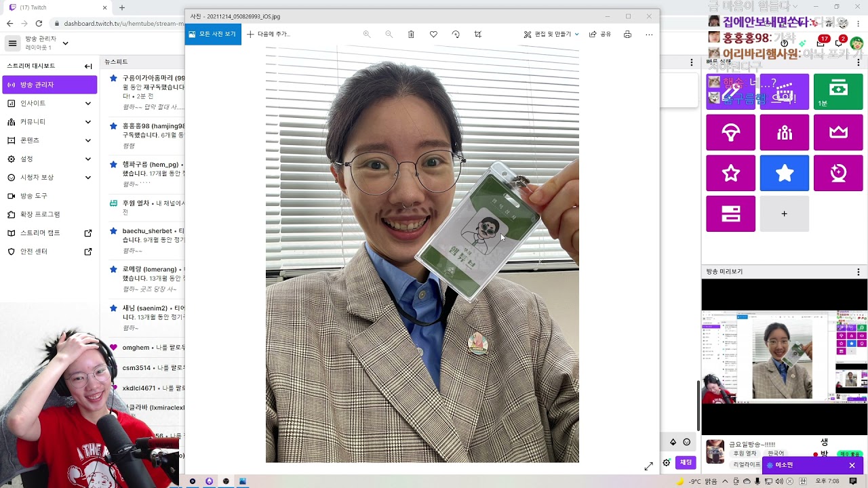Click the sparkle clock quick action tile
Viewport: 868px width, 488px height.
point(838,173)
